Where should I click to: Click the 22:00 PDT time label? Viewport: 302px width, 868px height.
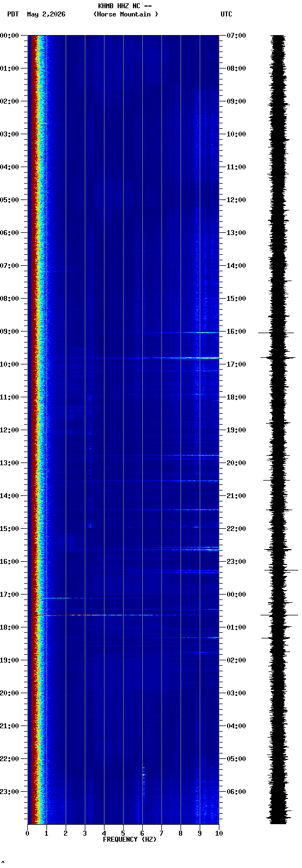(x=9, y=759)
